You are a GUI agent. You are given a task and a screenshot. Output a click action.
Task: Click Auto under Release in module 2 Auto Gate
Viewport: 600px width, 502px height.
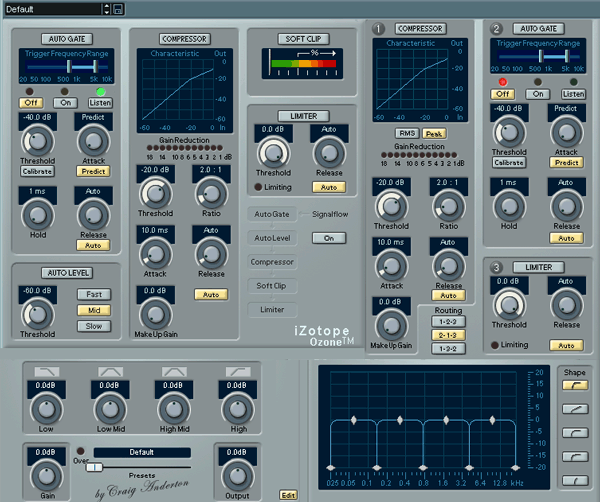tap(566, 238)
